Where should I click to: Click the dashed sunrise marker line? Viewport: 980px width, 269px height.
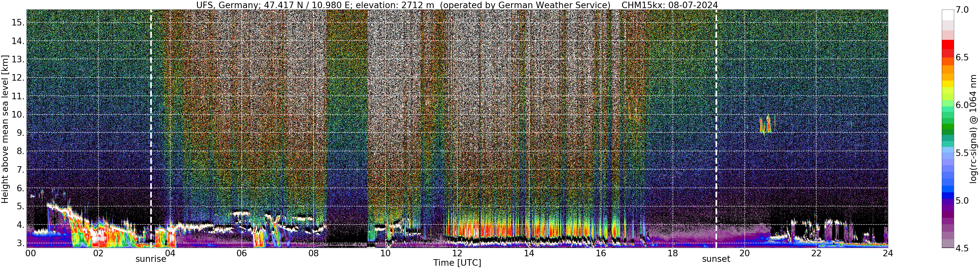[x=151, y=129]
